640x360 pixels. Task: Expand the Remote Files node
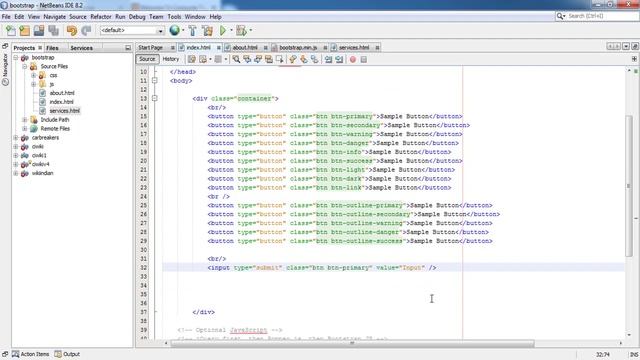coord(25,129)
